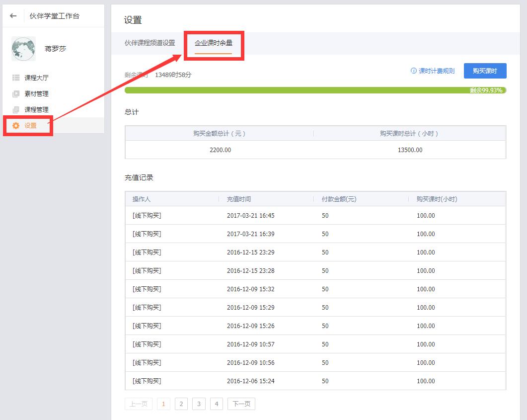Select record dated 2017-03-21 16:45
Image resolution: width=527 pixels, height=420 pixels.
[315, 216]
